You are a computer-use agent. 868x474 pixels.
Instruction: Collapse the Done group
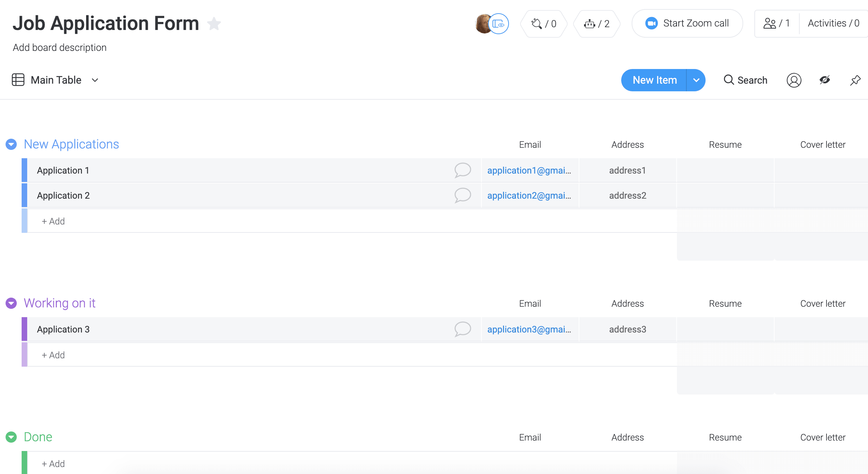(11, 437)
